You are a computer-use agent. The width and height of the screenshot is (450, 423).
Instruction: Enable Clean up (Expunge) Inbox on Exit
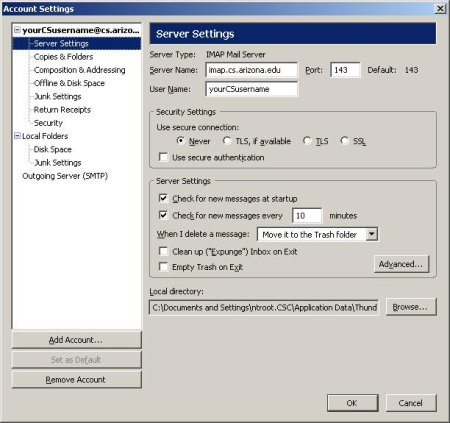163,251
